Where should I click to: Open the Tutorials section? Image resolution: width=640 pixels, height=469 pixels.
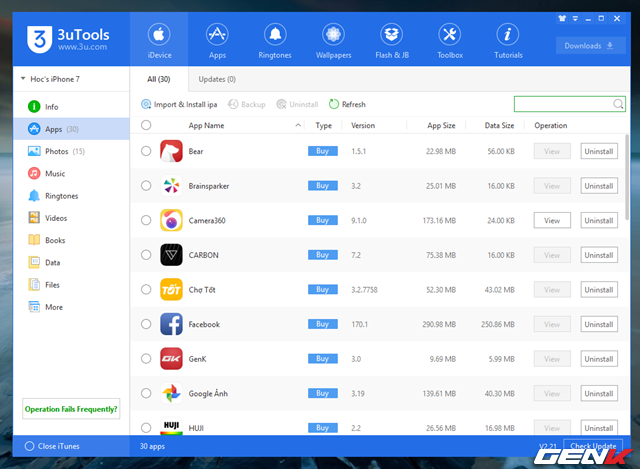[x=508, y=39]
